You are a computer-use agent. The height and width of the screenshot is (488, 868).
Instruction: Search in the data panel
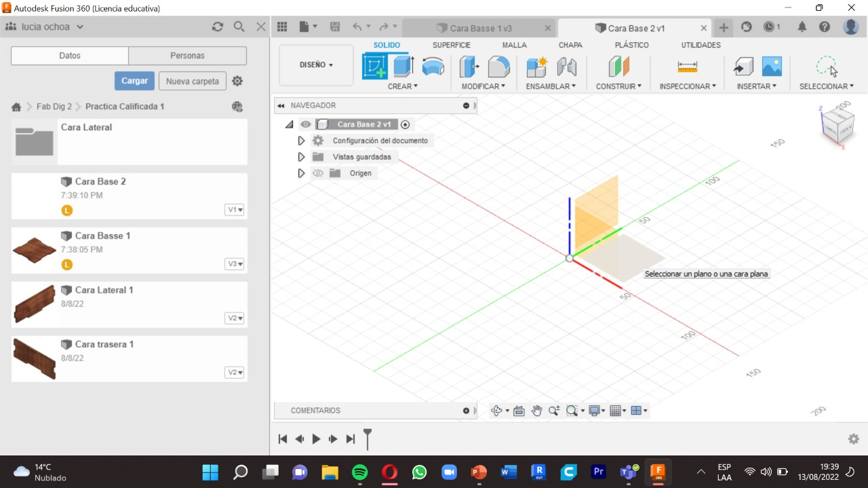coord(239,26)
